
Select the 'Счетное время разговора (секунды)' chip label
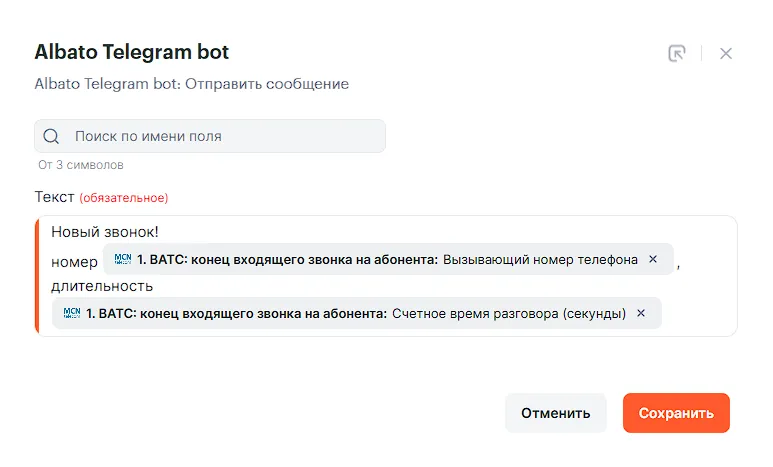tap(508, 313)
